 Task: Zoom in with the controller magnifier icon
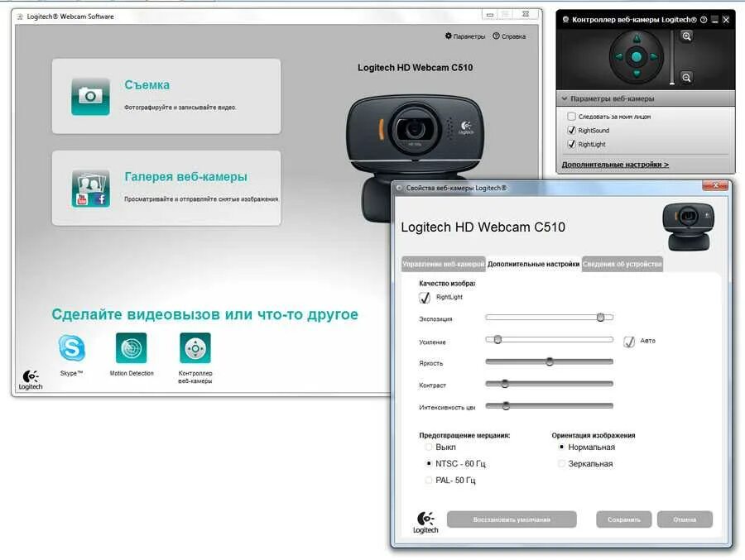coord(686,36)
